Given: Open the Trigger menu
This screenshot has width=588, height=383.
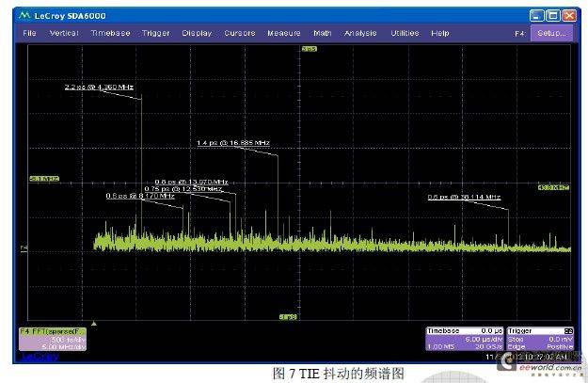Looking at the screenshot, I should tap(155, 33).
